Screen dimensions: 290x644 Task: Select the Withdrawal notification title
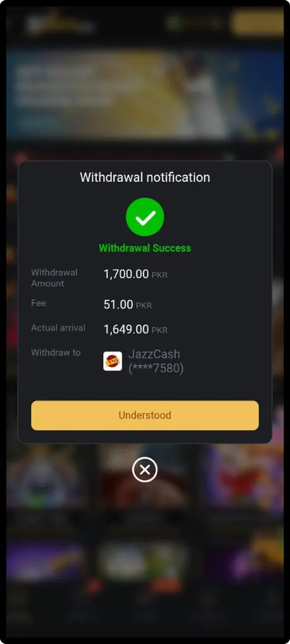(145, 177)
